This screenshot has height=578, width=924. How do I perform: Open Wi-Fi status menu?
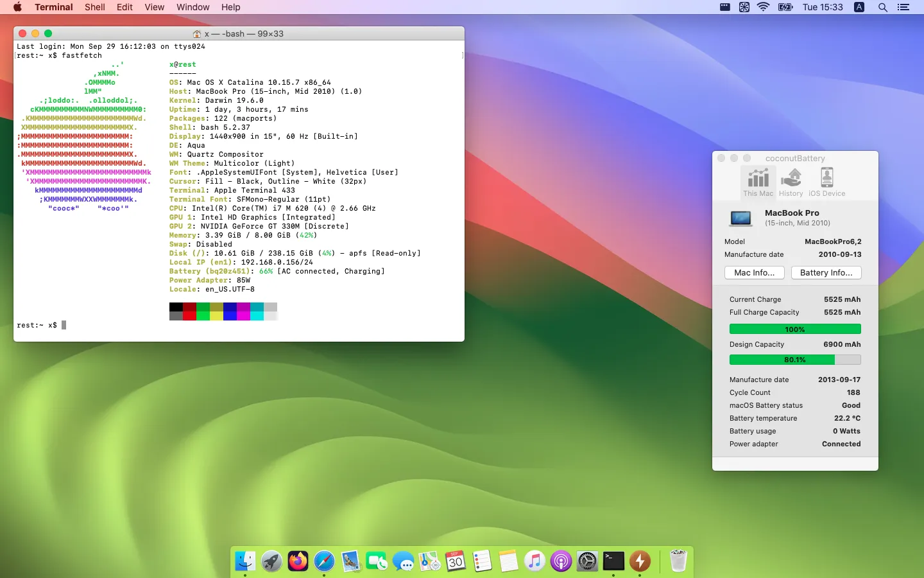[x=763, y=7]
